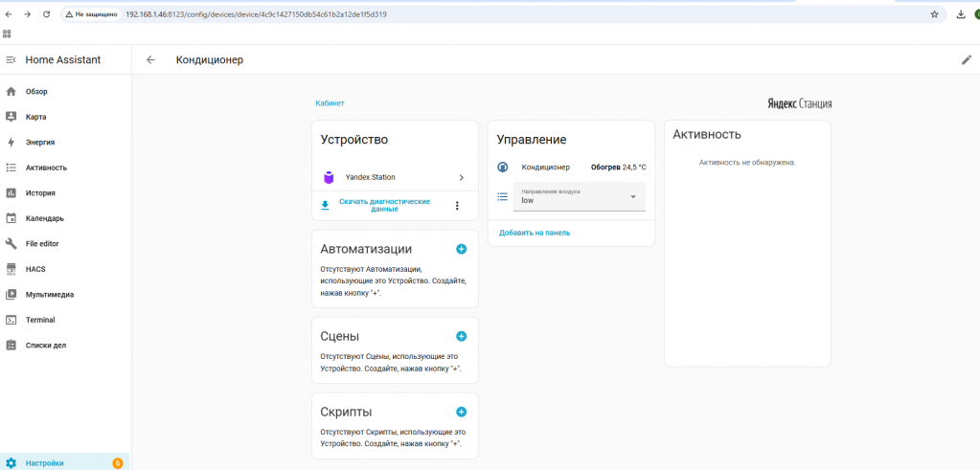Expand the Yandex.Station chevron
980x470 pixels.
[461, 177]
